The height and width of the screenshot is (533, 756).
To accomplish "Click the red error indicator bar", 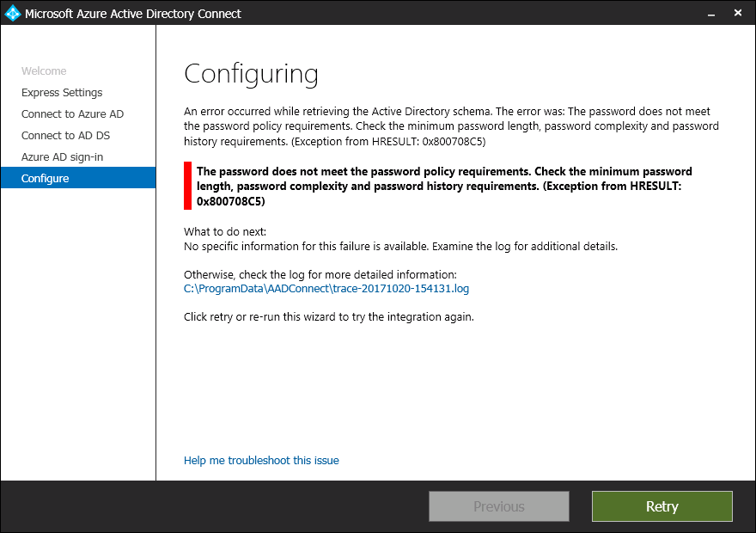I will 187,186.
